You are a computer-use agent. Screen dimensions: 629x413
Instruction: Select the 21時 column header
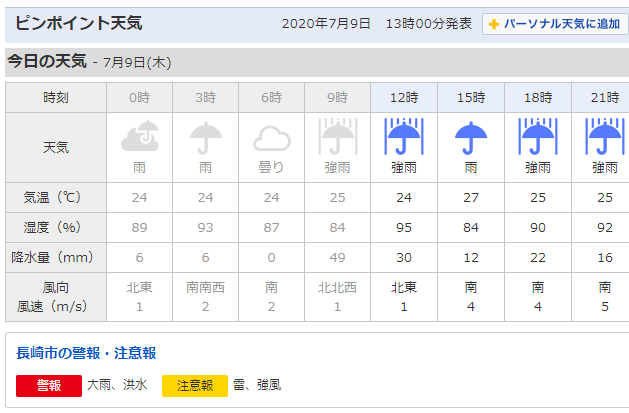[x=601, y=97]
